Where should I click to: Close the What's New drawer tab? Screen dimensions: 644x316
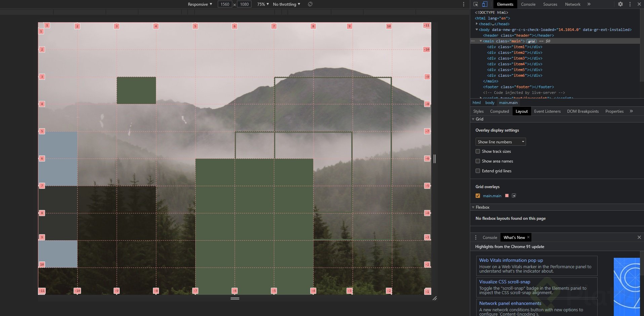point(528,237)
